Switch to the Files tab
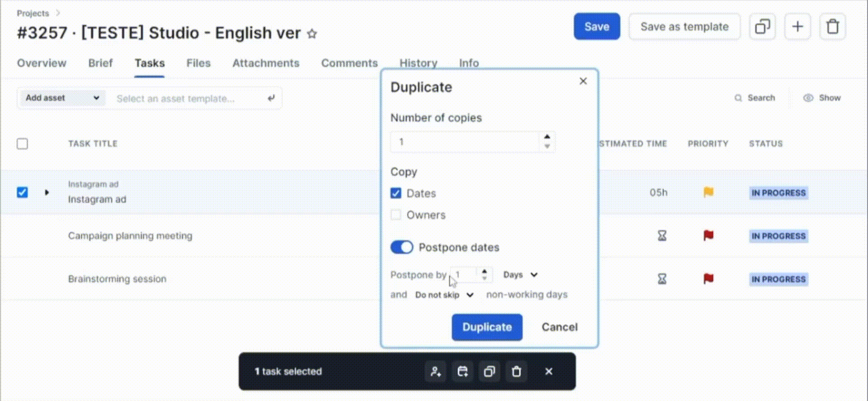Viewport: 868px width, 401px height. [x=198, y=63]
